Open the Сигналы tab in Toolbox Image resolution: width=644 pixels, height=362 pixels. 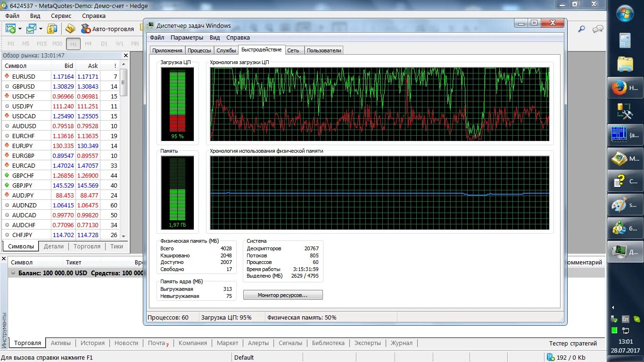[x=290, y=343]
